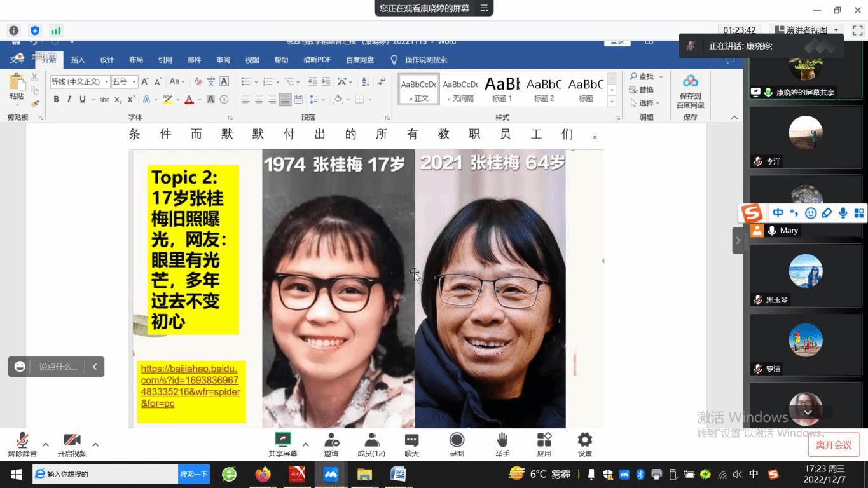Open meeting Settings gear icon

click(584, 440)
